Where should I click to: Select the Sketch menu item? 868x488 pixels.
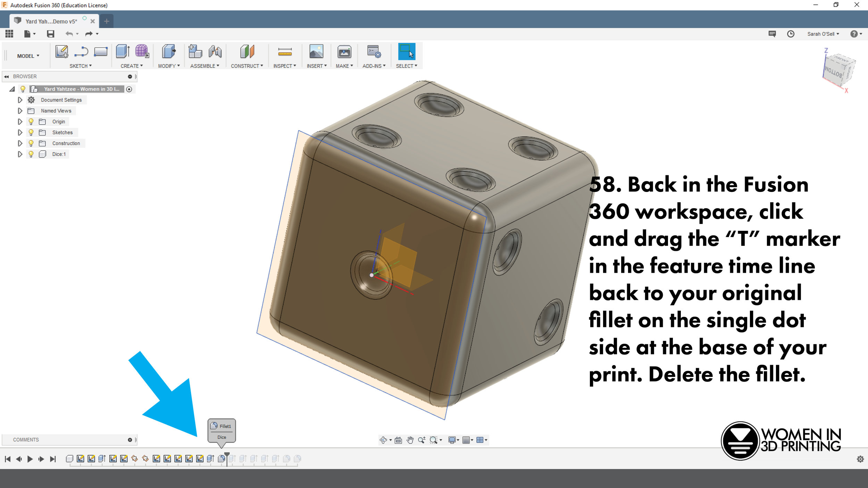coord(81,66)
